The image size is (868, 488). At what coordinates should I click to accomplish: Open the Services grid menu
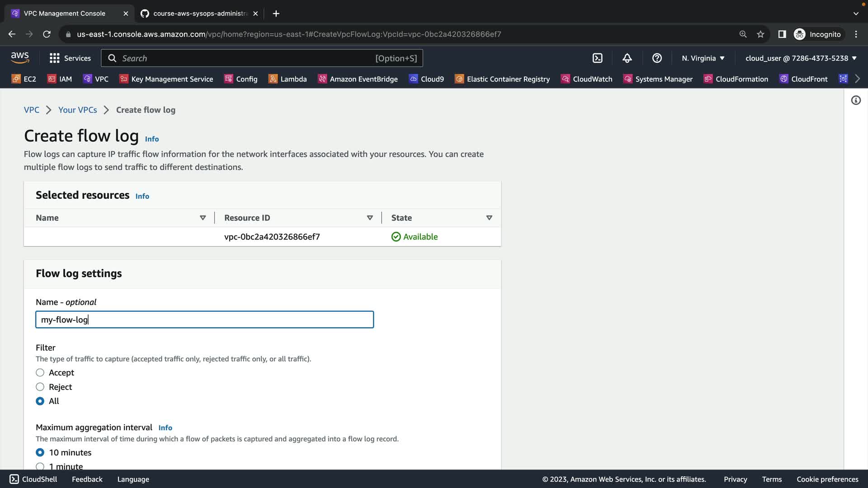point(70,58)
